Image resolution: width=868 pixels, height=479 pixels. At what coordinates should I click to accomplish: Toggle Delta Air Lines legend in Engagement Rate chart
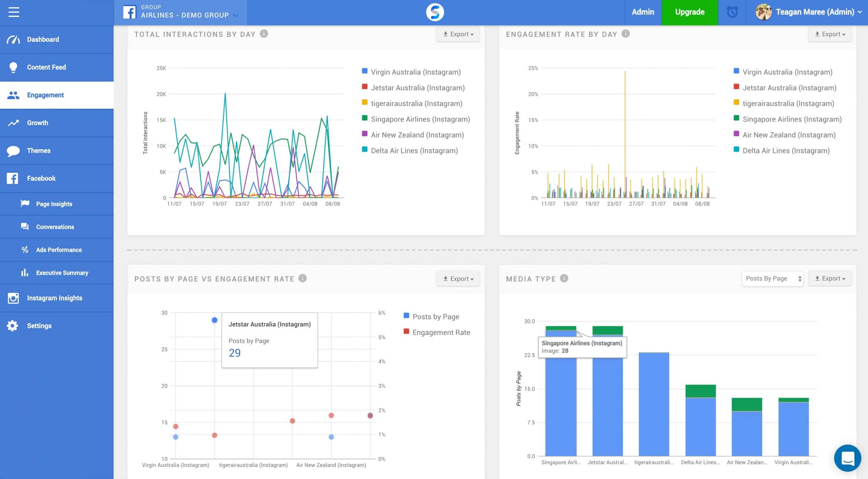[782, 151]
